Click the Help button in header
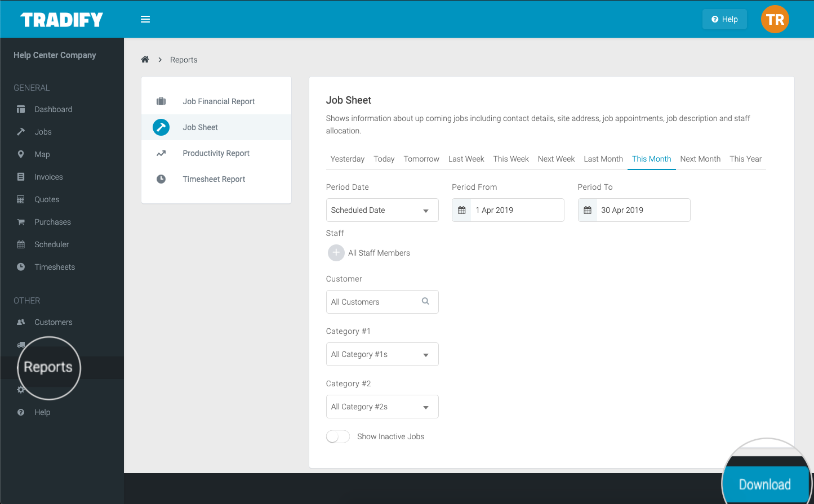 click(x=724, y=19)
